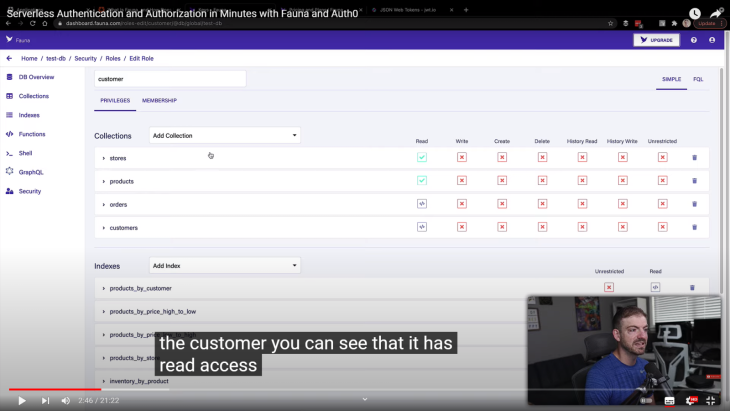Click the Upgrade button
Image resolution: width=730 pixels, height=411 pixels.
(656, 40)
